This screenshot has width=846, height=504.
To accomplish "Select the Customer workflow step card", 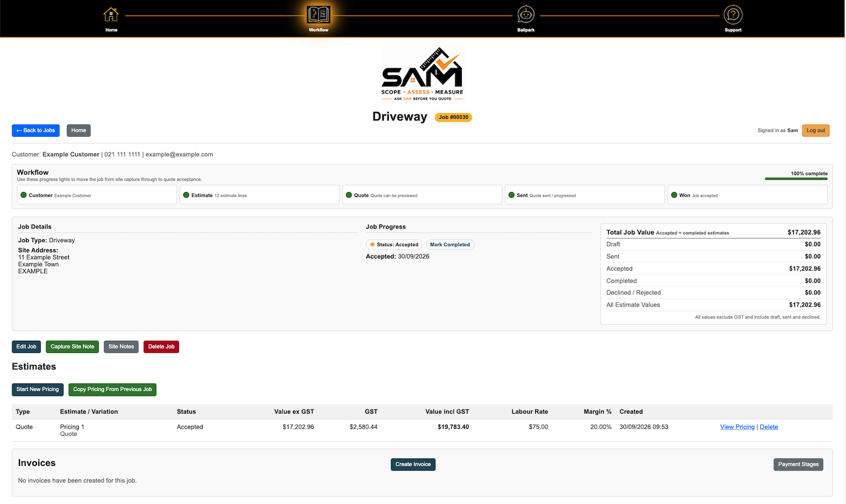I will point(97,195).
